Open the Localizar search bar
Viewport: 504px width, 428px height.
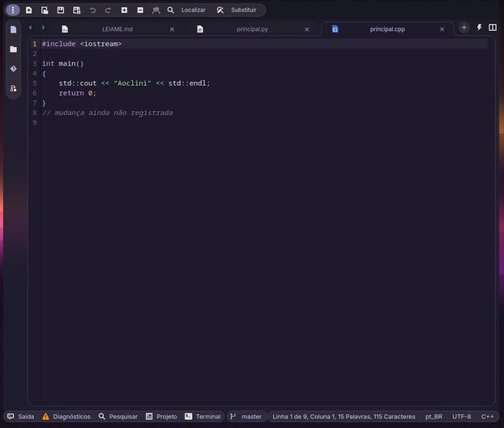pos(186,10)
